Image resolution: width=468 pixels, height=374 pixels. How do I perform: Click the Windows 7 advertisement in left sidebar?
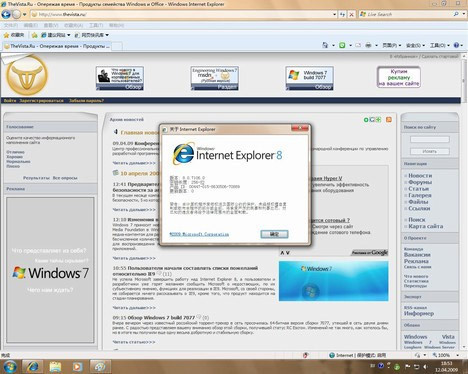click(50, 270)
